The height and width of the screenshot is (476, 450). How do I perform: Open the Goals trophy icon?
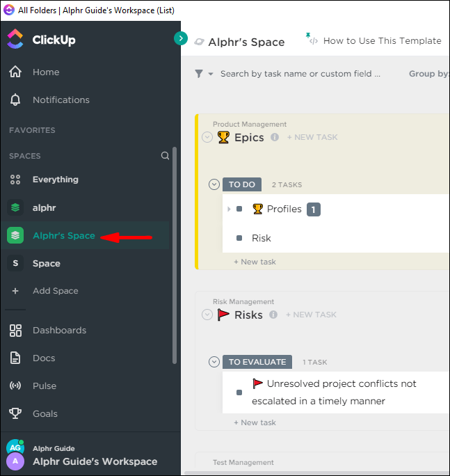15,413
